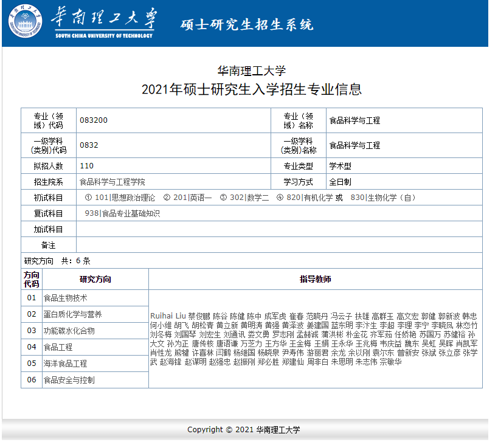Select the 蛋白质化学与营养 direction row
This screenshot has height=448, width=498.
72,314
